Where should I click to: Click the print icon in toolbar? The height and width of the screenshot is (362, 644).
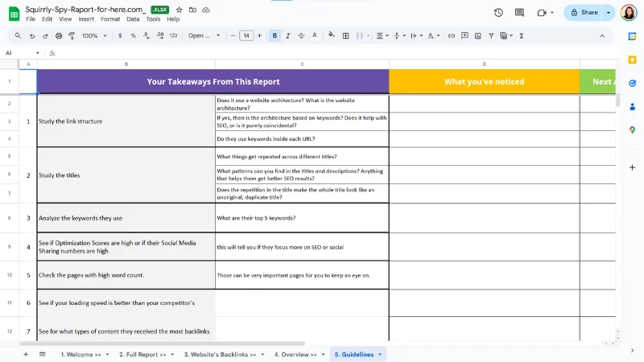pyautogui.click(x=60, y=35)
